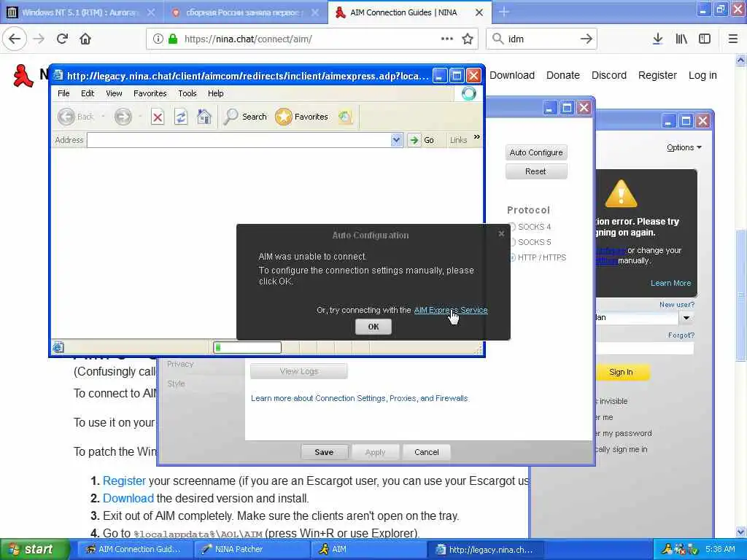Image resolution: width=747 pixels, height=560 pixels.
Task: Open IE address bar dropdown
Action: pyautogui.click(x=396, y=140)
